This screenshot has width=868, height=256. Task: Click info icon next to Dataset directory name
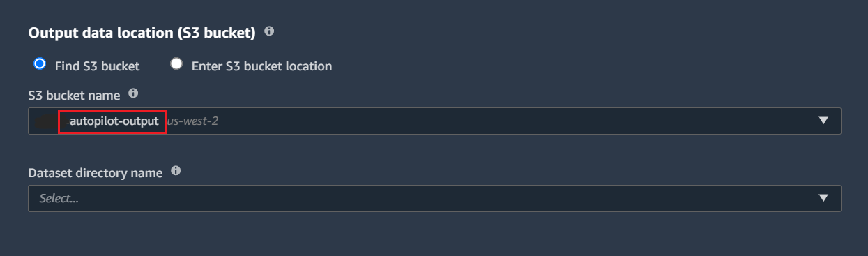point(176,171)
